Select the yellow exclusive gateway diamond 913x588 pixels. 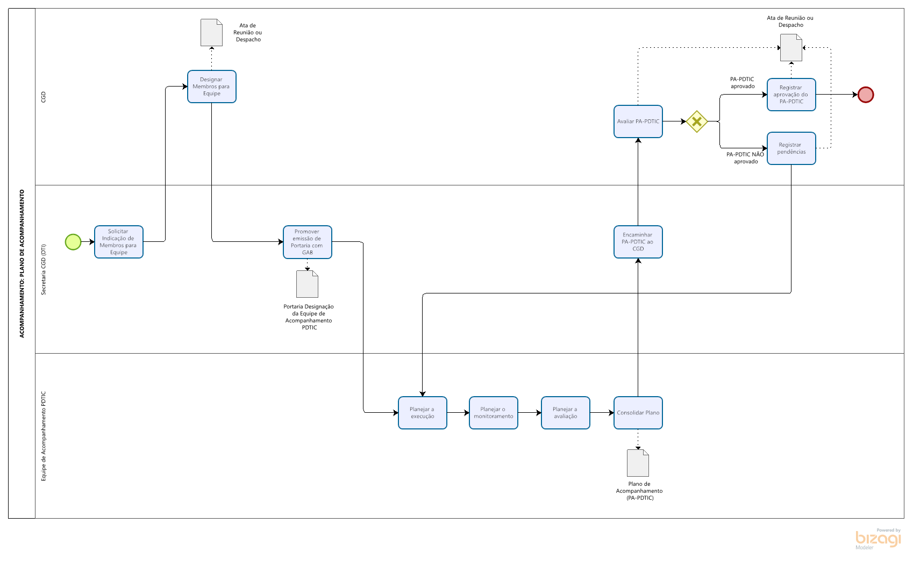coord(696,121)
